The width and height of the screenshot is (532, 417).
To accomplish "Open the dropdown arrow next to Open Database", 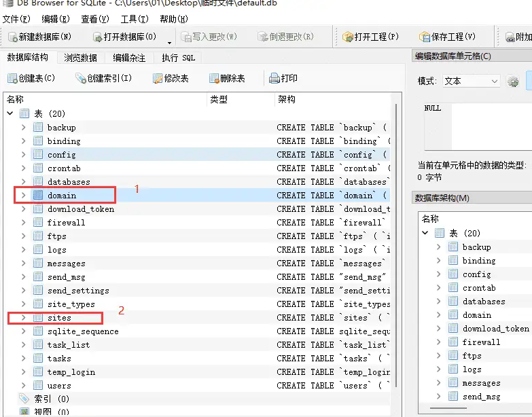I will [x=169, y=42].
